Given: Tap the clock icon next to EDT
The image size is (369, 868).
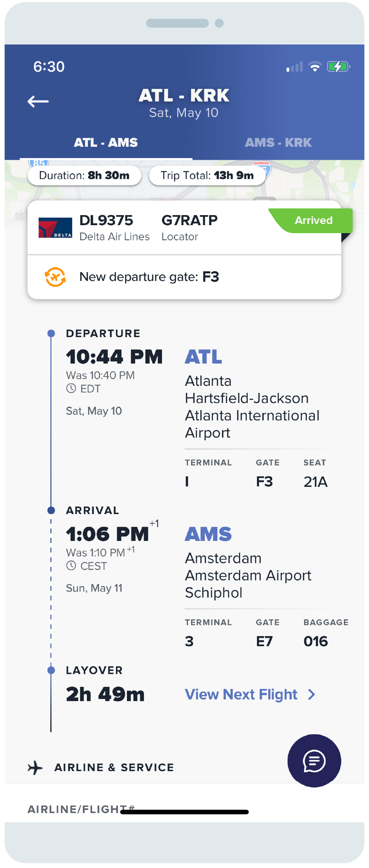Looking at the screenshot, I should (71, 388).
